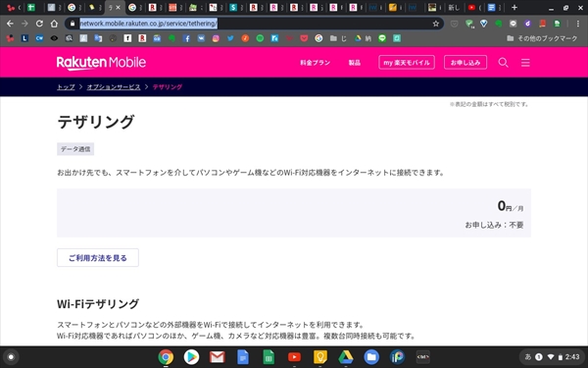Viewport: 588px width, 368px height.
Task: Click the データ通信 tag
Action: click(x=75, y=149)
